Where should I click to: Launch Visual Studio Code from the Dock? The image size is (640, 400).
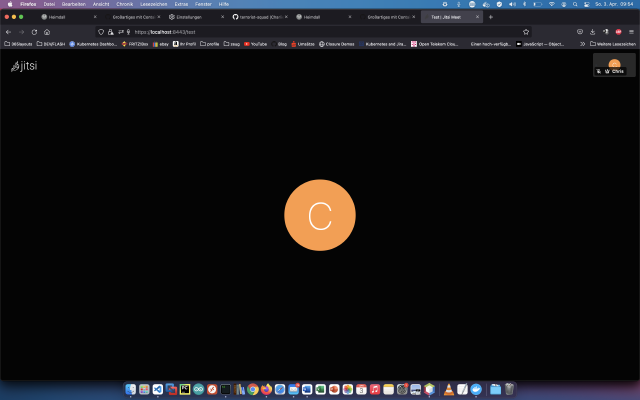[158, 389]
